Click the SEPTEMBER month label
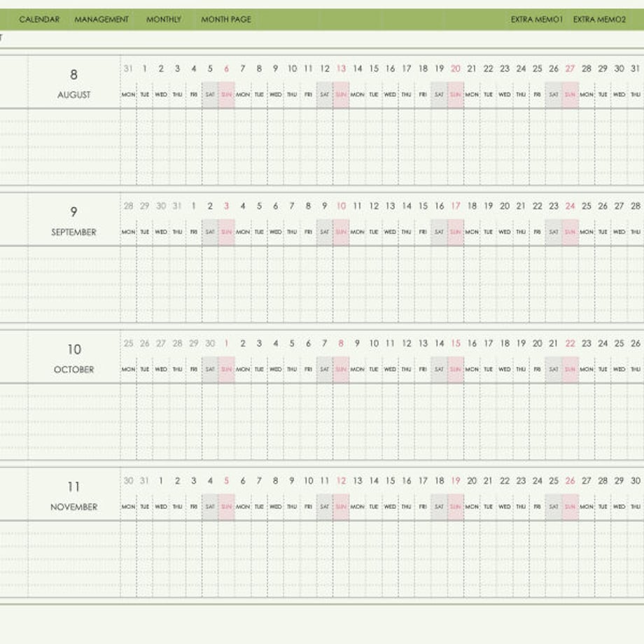This screenshot has height=644, width=644. [x=74, y=232]
